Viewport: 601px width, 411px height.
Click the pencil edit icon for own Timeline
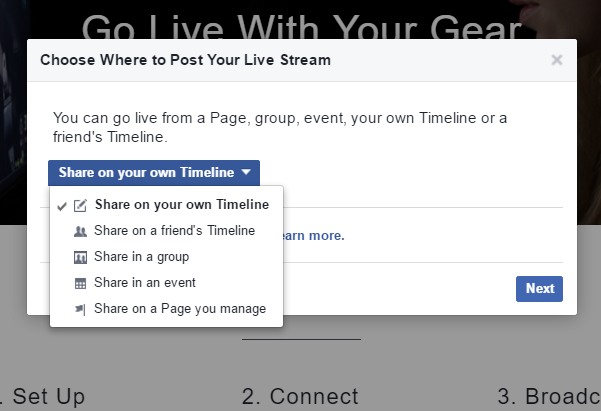click(x=80, y=206)
